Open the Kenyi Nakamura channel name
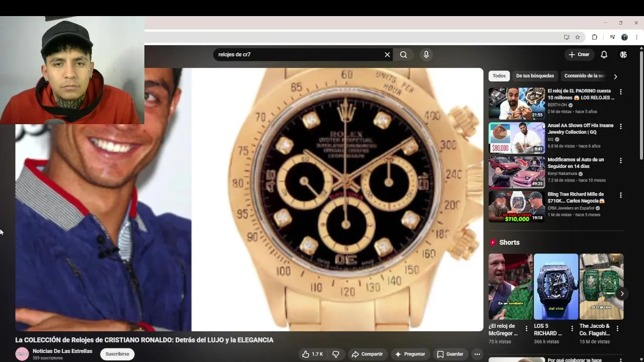The image size is (644, 362). (562, 173)
